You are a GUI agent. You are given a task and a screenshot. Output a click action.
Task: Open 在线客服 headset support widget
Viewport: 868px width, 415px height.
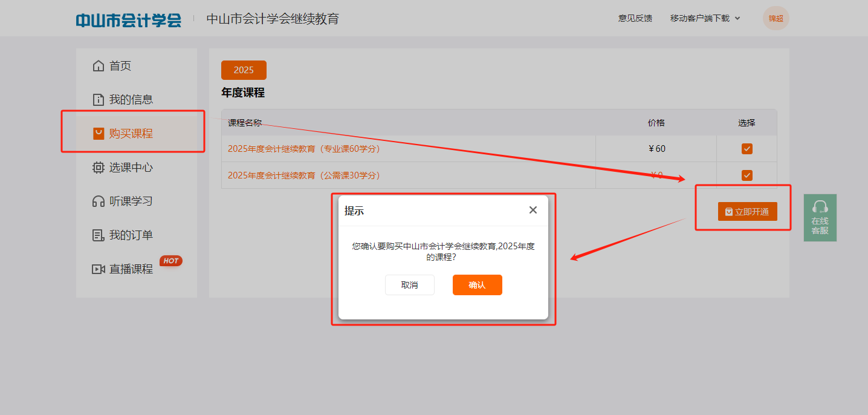tap(820, 217)
